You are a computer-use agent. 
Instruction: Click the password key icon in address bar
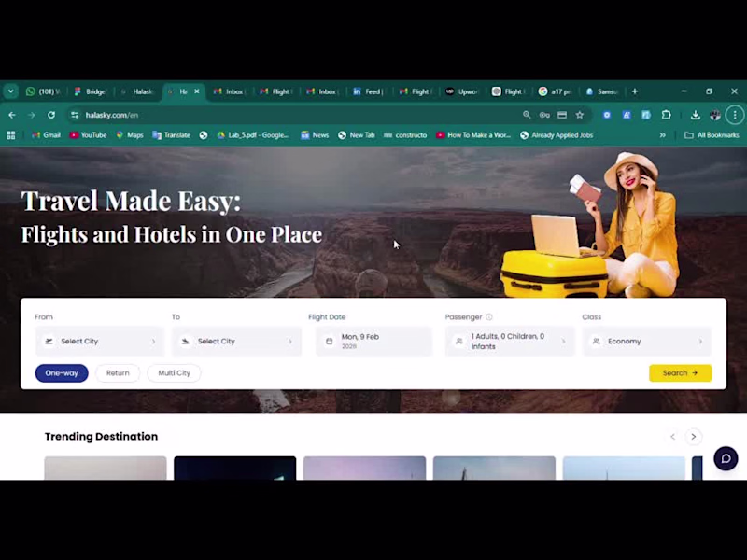click(544, 115)
